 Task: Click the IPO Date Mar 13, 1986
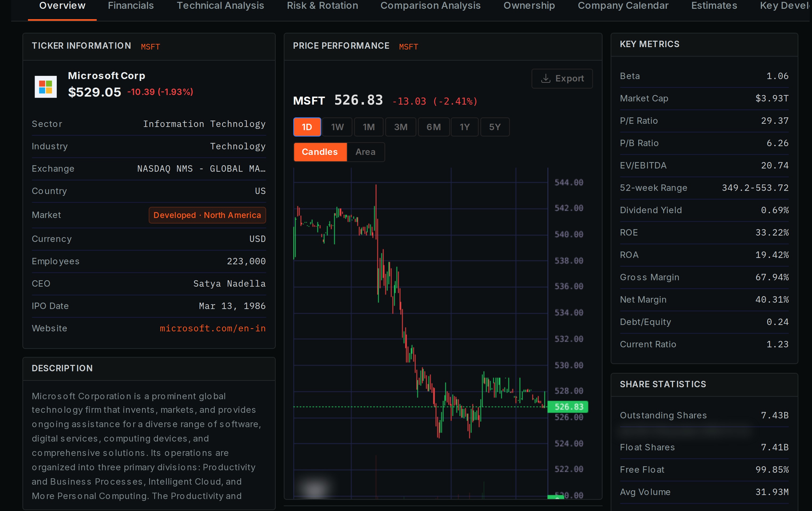tap(232, 306)
